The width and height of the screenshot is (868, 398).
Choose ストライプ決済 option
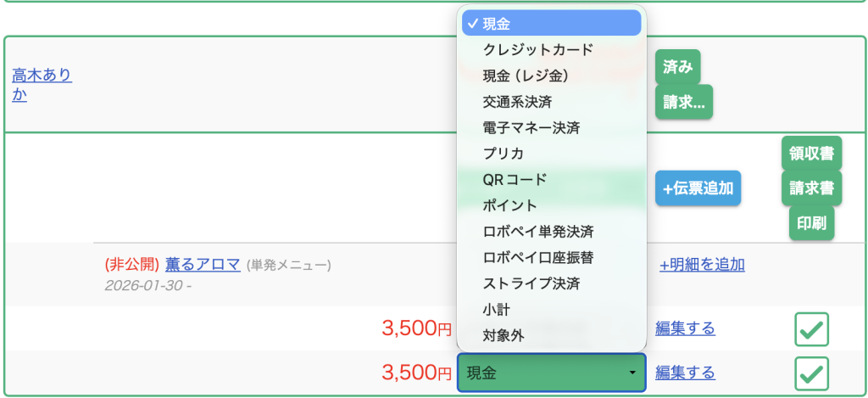pos(551,283)
